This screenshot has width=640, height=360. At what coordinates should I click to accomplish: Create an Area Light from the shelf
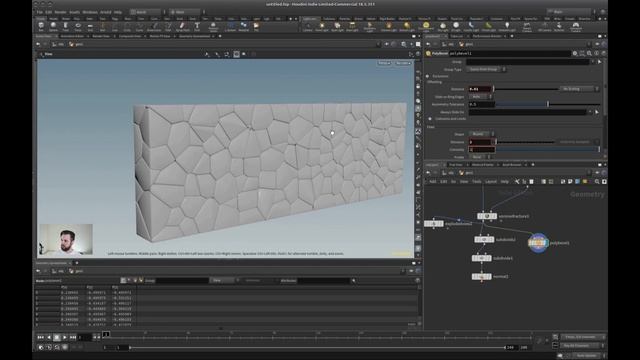coord(352,27)
